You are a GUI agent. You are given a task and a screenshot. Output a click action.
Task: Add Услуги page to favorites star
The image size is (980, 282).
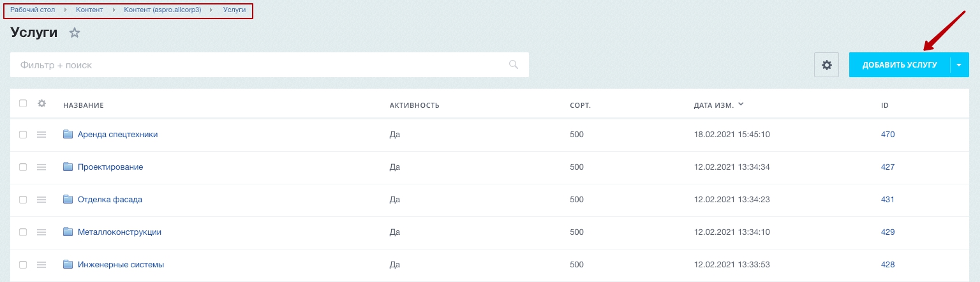pos(75,33)
